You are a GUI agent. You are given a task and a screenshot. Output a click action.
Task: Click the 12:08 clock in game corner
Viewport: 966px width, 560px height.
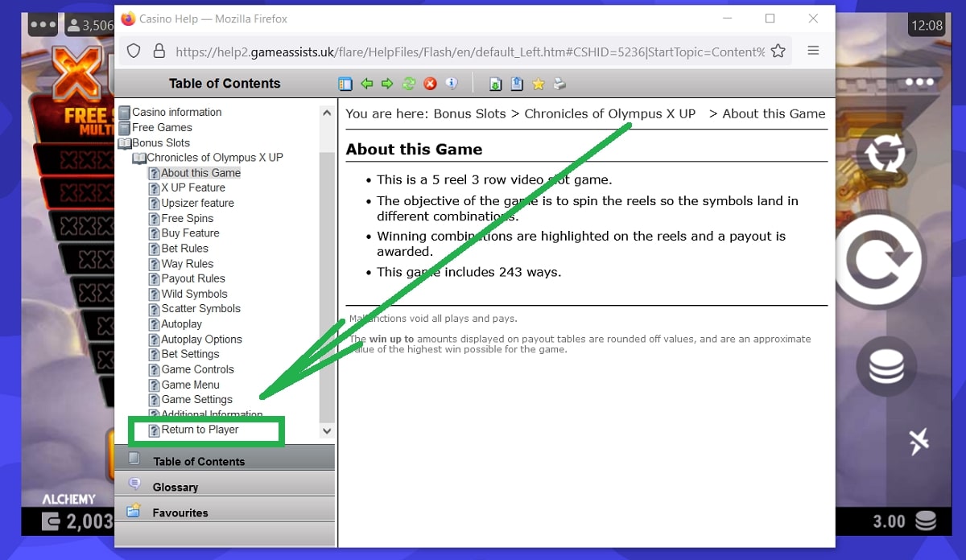pos(926,25)
